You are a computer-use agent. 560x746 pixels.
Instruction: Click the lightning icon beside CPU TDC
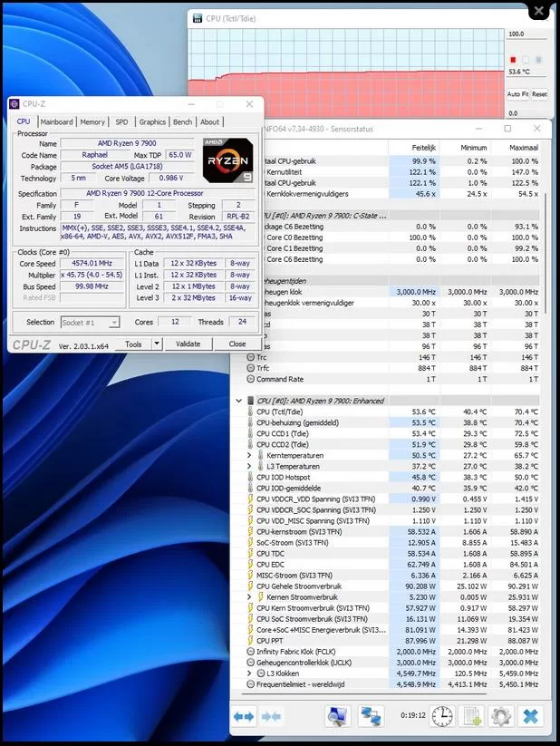250,553
